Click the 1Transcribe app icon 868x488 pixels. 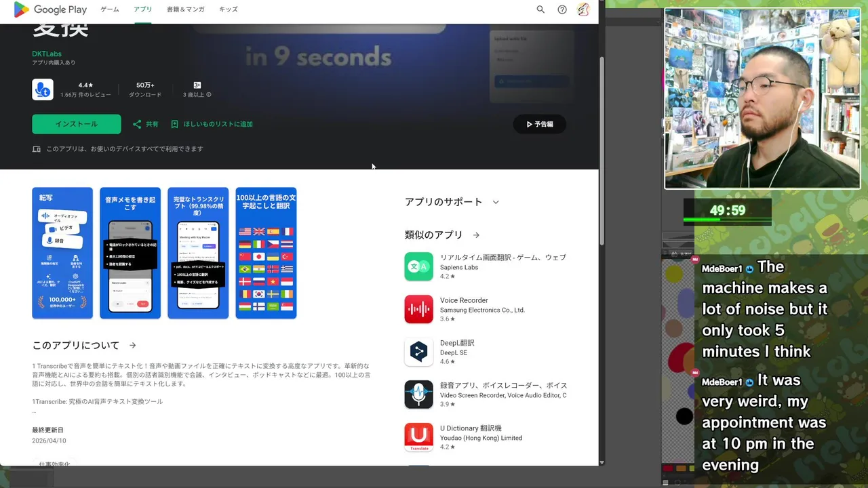pos(43,89)
